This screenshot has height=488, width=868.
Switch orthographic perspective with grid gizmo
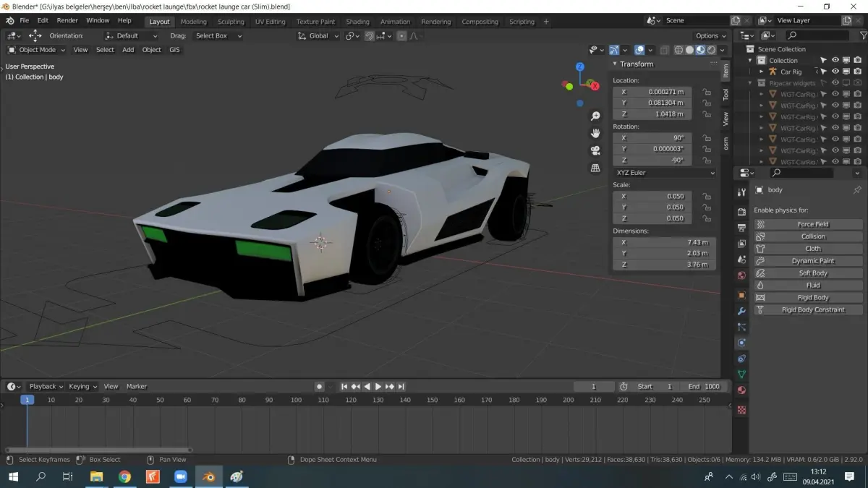click(595, 168)
